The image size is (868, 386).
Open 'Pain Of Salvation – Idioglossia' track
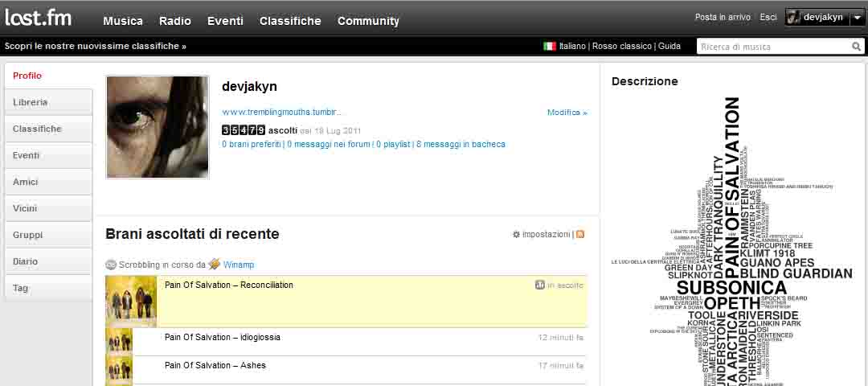pyautogui.click(x=223, y=337)
